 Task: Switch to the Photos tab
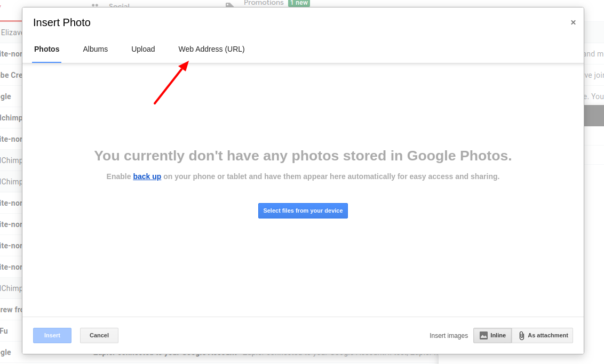point(46,49)
